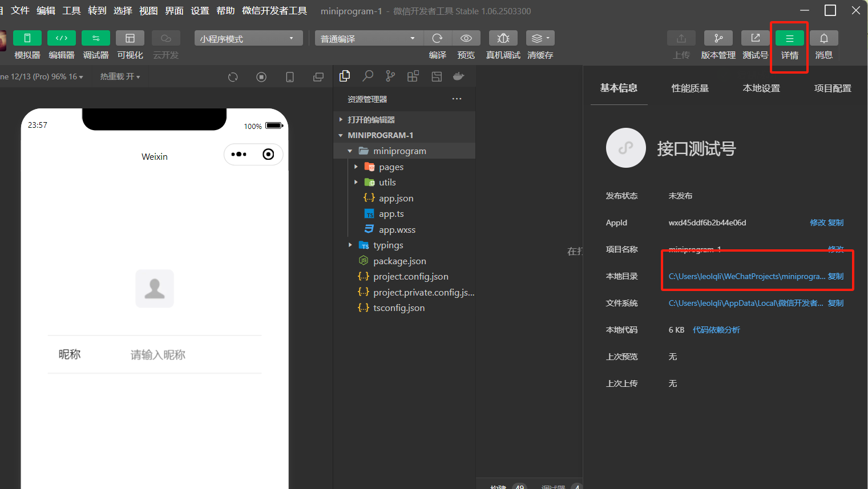Viewport: 868px width, 489px height.
Task: Open the search magnifier icon in sidebar
Action: click(x=368, y=76)
